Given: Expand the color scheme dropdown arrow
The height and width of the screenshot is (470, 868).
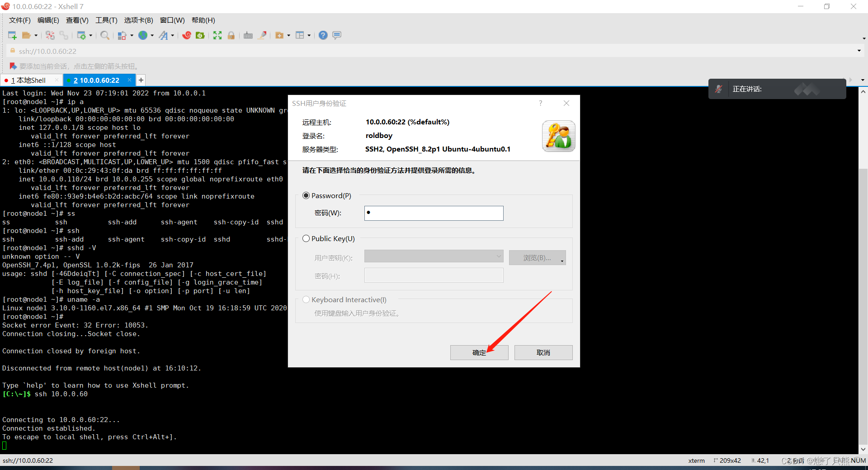Looking at the screenshot, I should [x=132, y=35].
